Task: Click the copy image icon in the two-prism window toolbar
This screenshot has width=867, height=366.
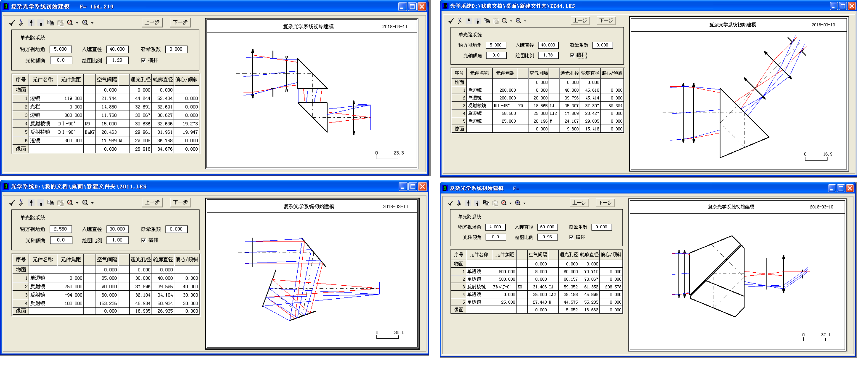Action: pos(50,23)
